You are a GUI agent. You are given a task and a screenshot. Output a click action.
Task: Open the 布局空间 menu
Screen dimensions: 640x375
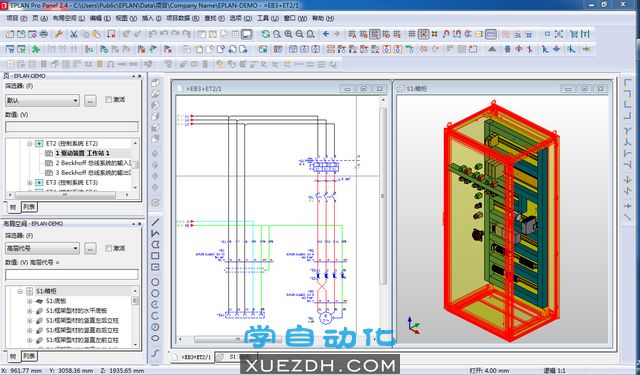pos(68,18)
